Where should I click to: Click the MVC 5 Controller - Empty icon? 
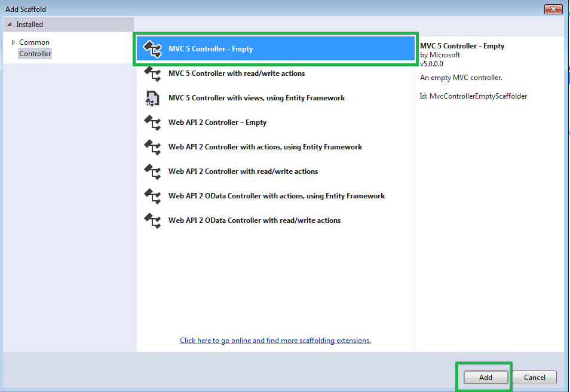tap(152, 49)
